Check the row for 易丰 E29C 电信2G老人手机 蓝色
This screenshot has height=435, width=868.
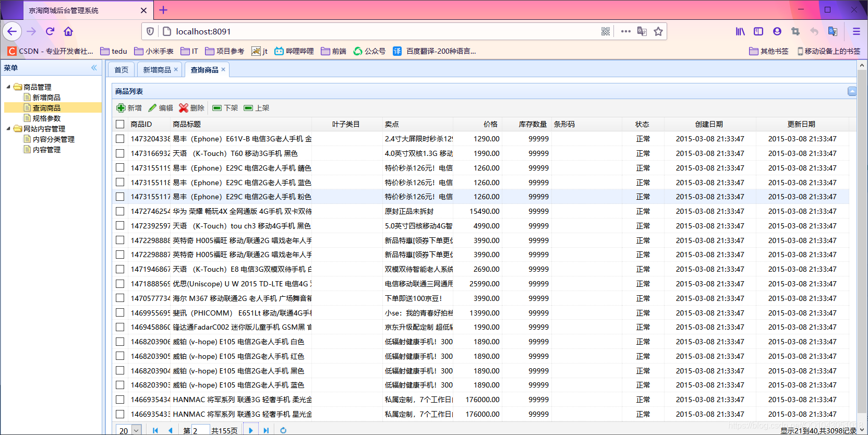[120, 182]
